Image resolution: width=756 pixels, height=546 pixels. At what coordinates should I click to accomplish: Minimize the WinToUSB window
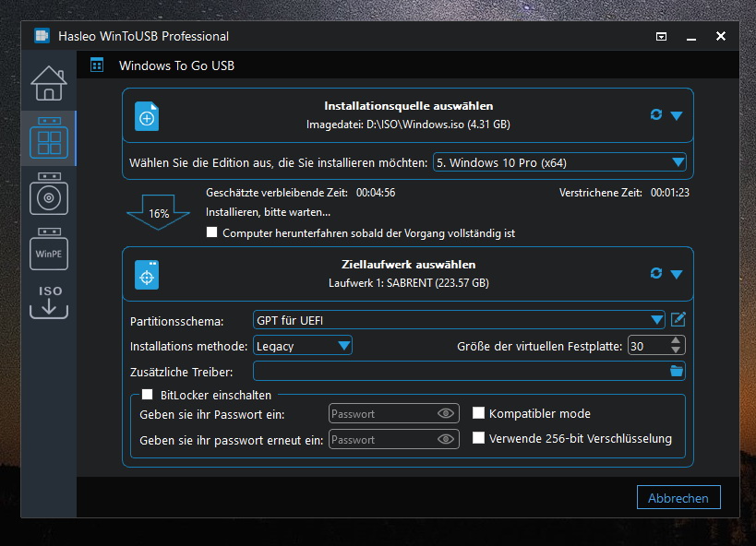click(690, 37)
